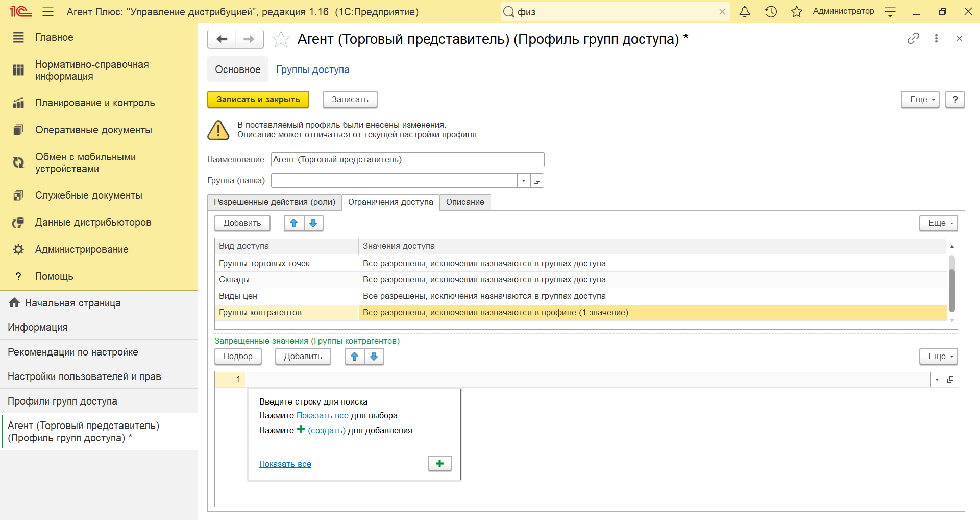Move forbidden value down arrow
Image resolution: width=980 pixels, height=520 pixels.
[x=374, y=357]
